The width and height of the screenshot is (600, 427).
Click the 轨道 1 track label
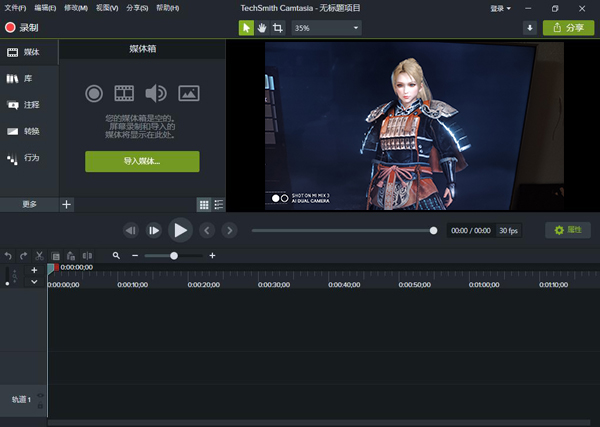[21, 399]
